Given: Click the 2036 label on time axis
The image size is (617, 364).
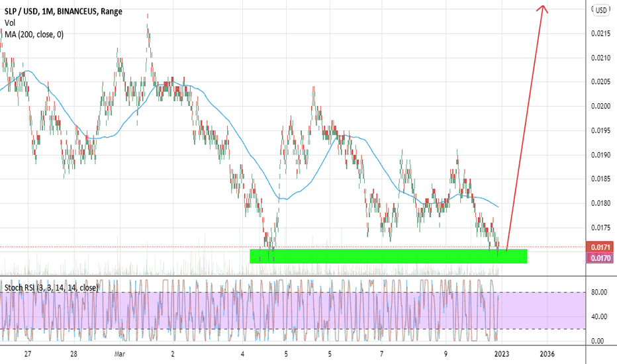Looking at the screenshot, I should 547,354.
